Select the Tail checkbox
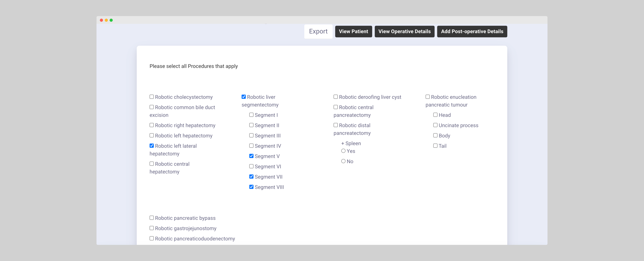The image size is (644, 261). [435, 145]
